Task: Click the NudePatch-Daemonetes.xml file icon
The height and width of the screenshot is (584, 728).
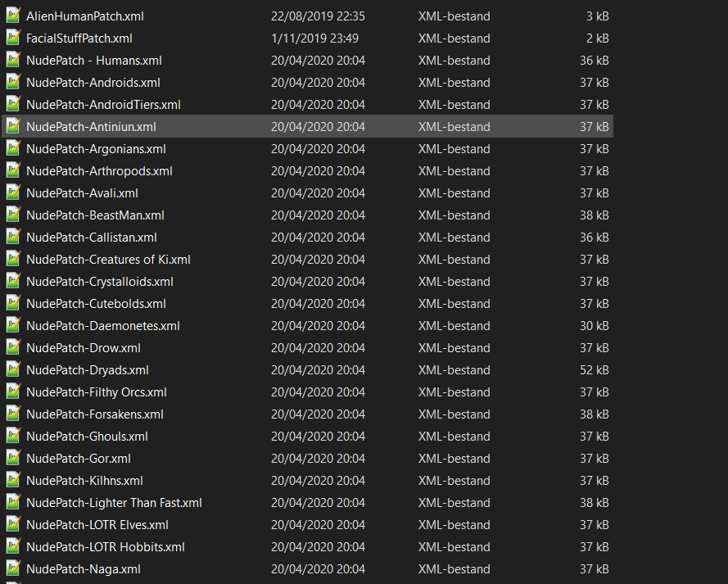Action: click(13, 326)
